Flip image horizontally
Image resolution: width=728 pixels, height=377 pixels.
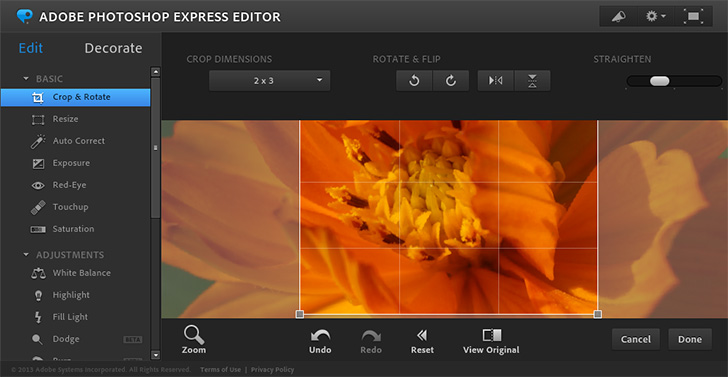495,81
